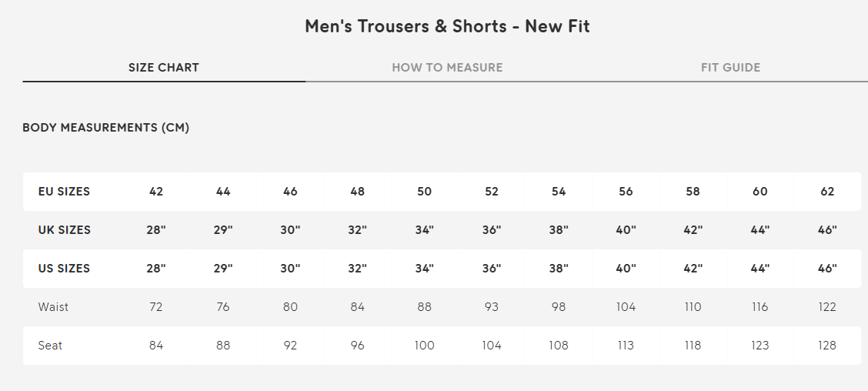Viewport: 868px width, 391px height.
Task: Click the EU Sizes row header
Action: click(x=64, y=192)
